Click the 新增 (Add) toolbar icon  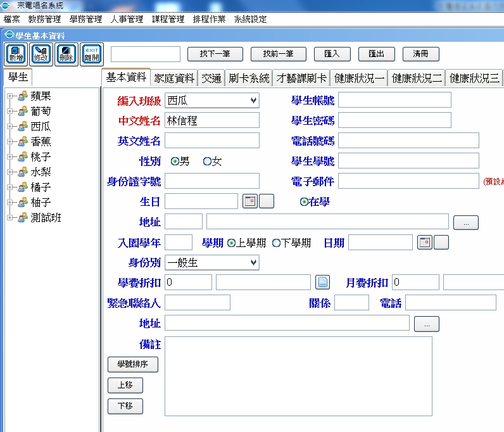16,54
